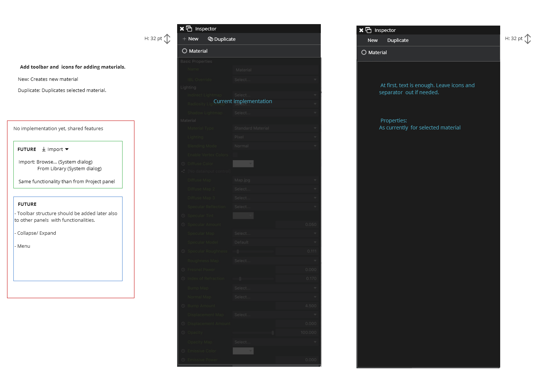The height and width of the screenshot is (392, 557).
Task: Click the Name input field containing Material
Action: click(275, 70)
